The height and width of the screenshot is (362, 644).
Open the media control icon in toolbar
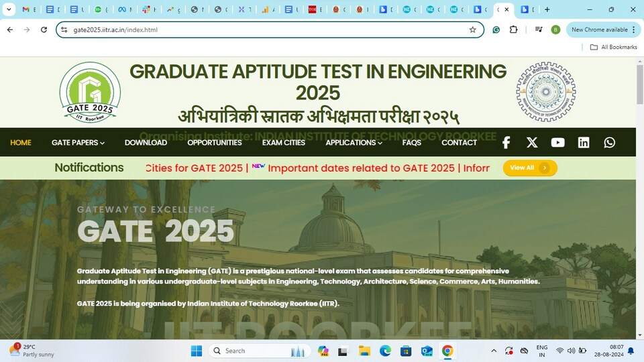pyautogui.click(x=539, y=29)
